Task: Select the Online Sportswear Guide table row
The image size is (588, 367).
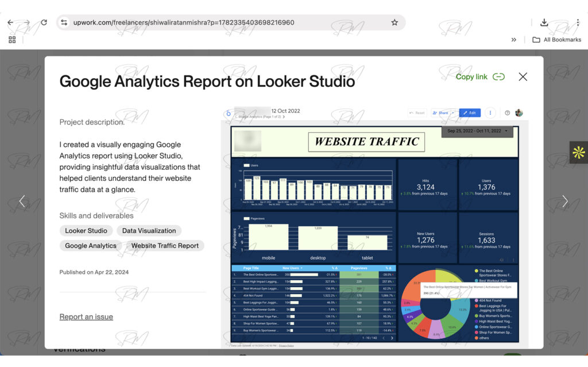Action: point(314,310)
